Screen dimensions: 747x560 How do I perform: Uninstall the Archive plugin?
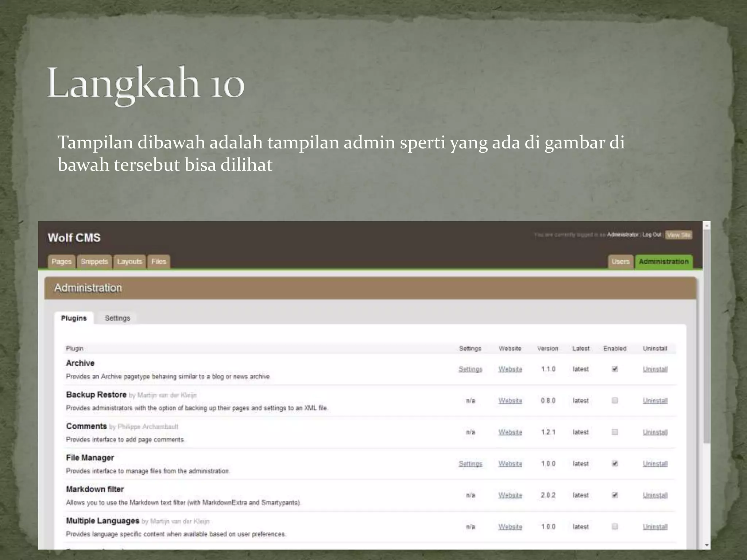click(655, 369)
